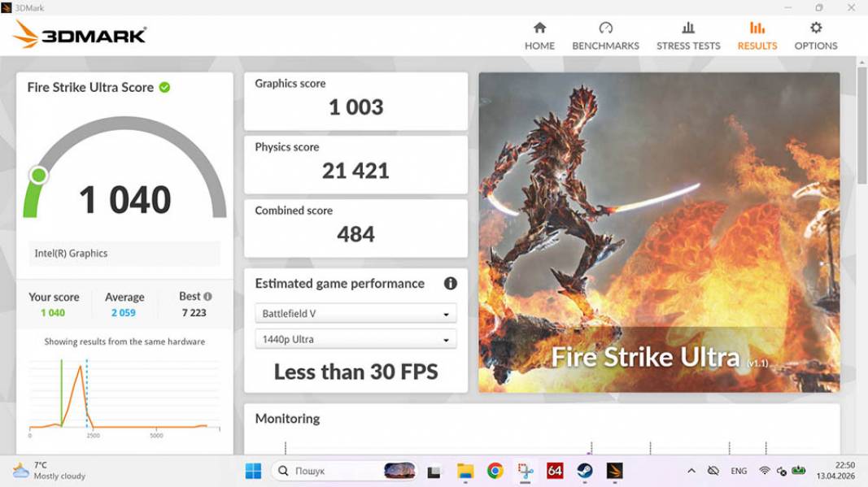Click the green score gauge marker
Image resolution: width=868 pixels, height=487 pixels.
coord(39,176)
